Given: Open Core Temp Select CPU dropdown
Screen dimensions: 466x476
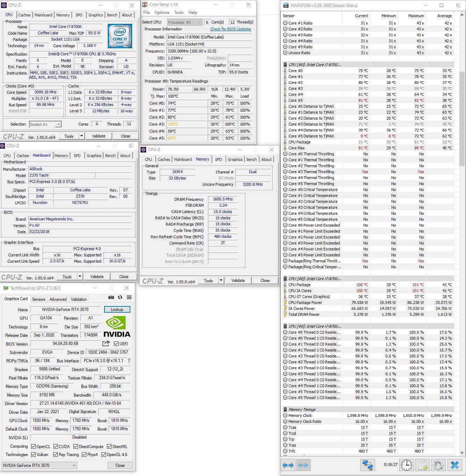Looking at the screenshot, I should point(185,22).
